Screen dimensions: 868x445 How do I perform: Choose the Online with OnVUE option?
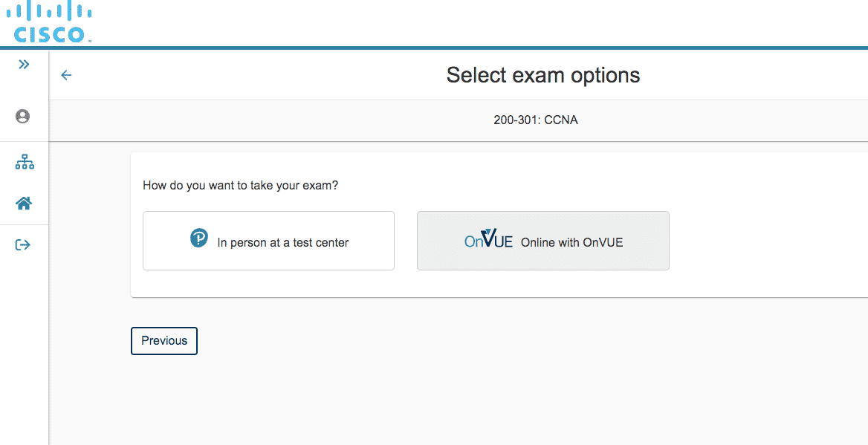point(543,241)
